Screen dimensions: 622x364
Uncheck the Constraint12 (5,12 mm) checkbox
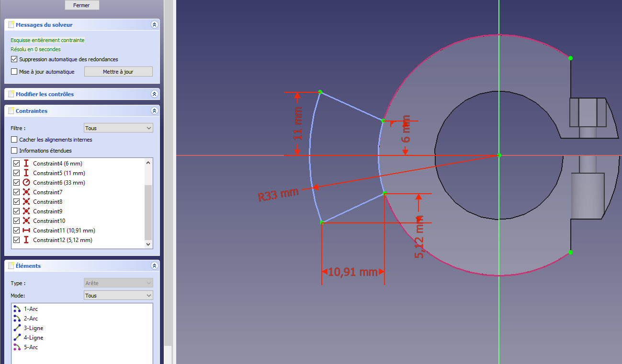pos(17,240)
